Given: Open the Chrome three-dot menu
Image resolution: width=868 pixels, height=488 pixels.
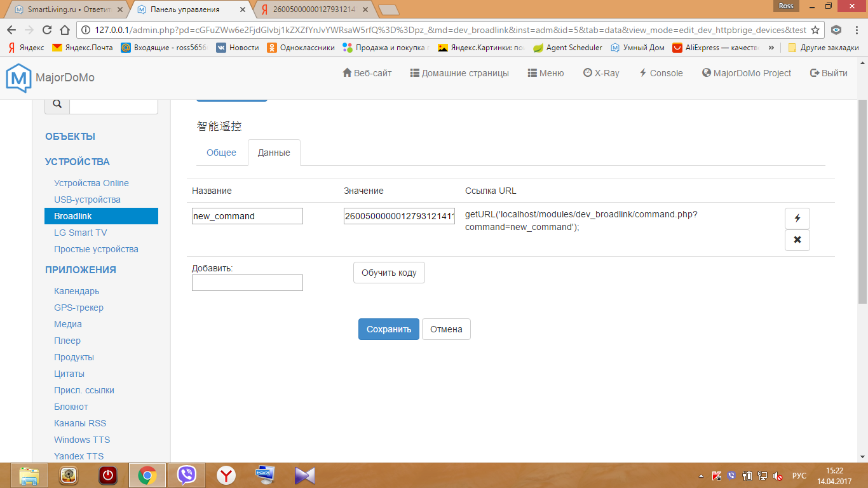Looking at the screenshot, I should pyautogui.click(x=856, y=30).
